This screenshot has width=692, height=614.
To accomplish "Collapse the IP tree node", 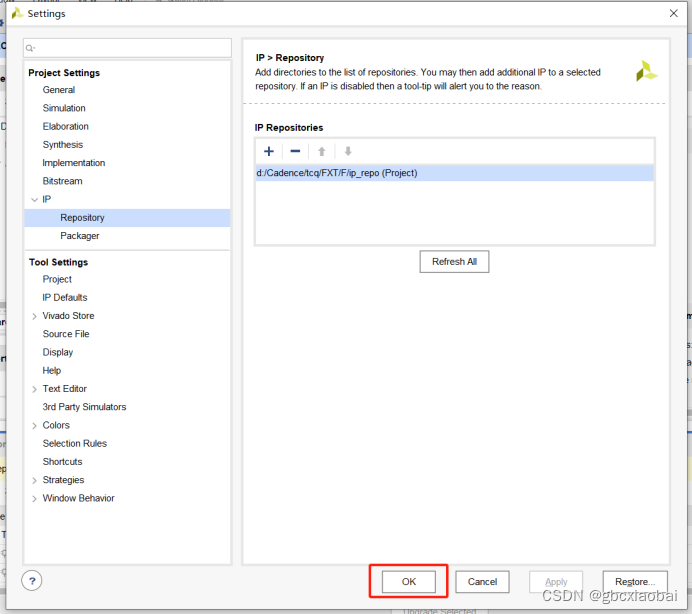I will pos(34,200).
